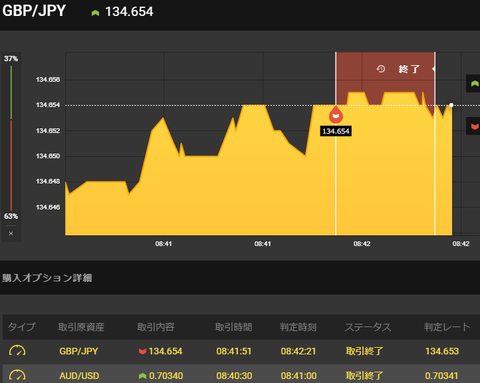
Task: Click the 購入オプション詳細 section header
Action: point(47,278)
